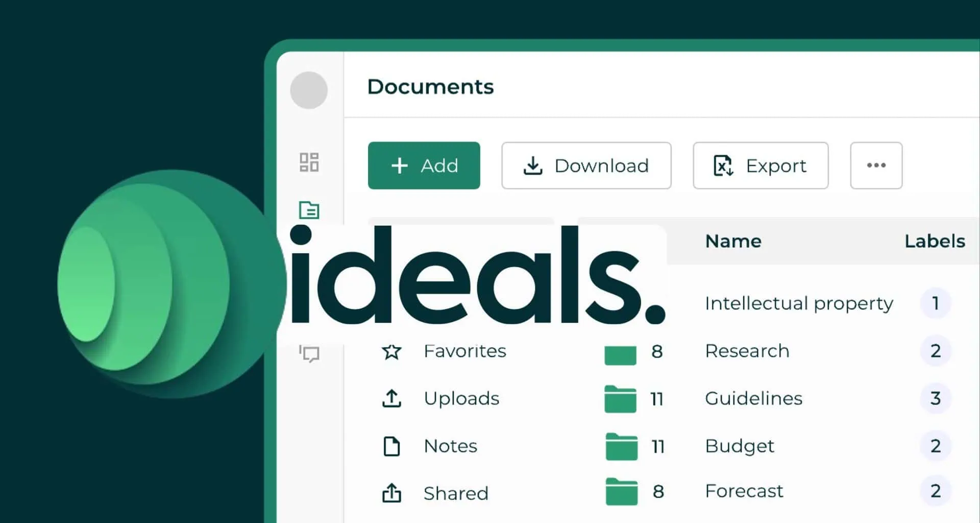
Task: Click the star icon beside Favorites
Action: pyautogui.click(x=391, y=351)
